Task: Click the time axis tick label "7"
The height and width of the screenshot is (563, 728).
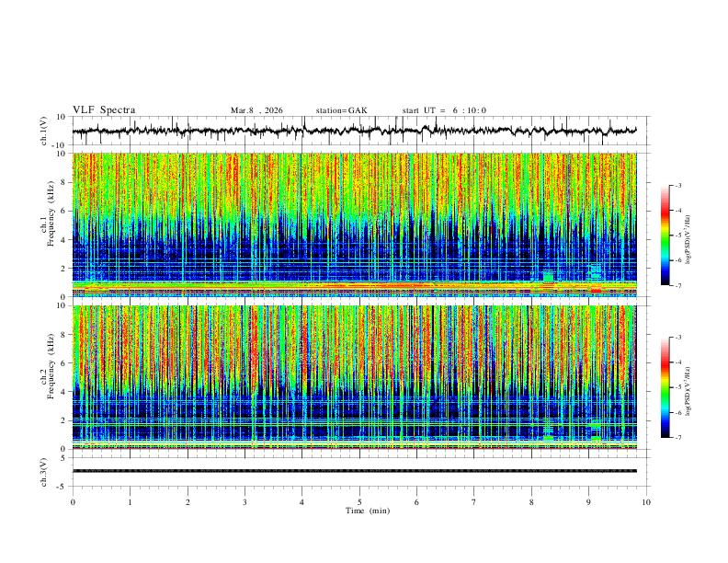Action: click(474, 502)
